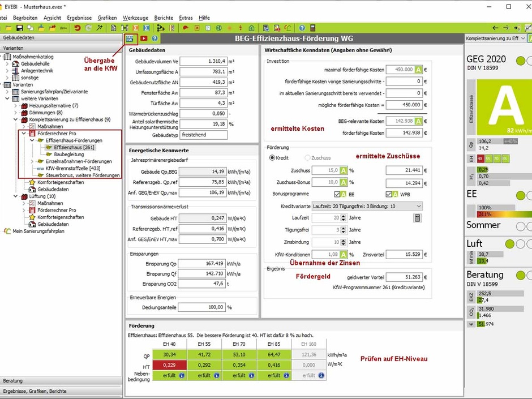Click the blue sigma summation icon

click(146, 28)
